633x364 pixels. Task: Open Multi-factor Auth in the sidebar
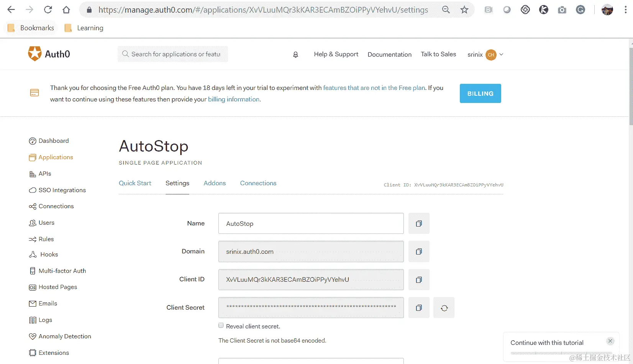coord(57,271)
